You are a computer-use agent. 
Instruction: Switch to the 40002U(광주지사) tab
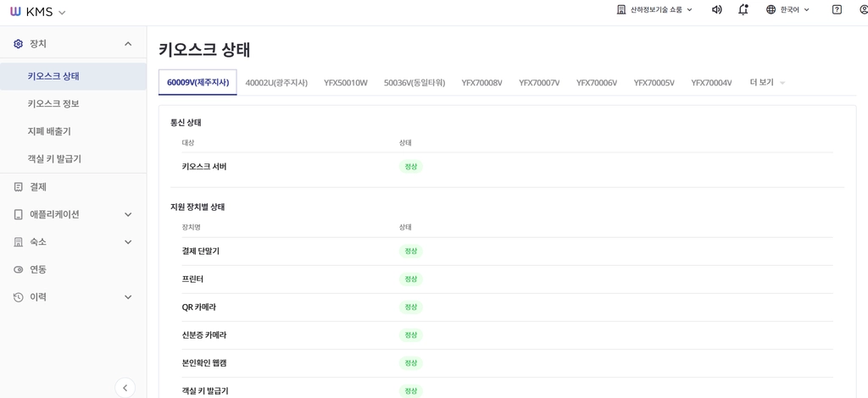tap(276, 83)
